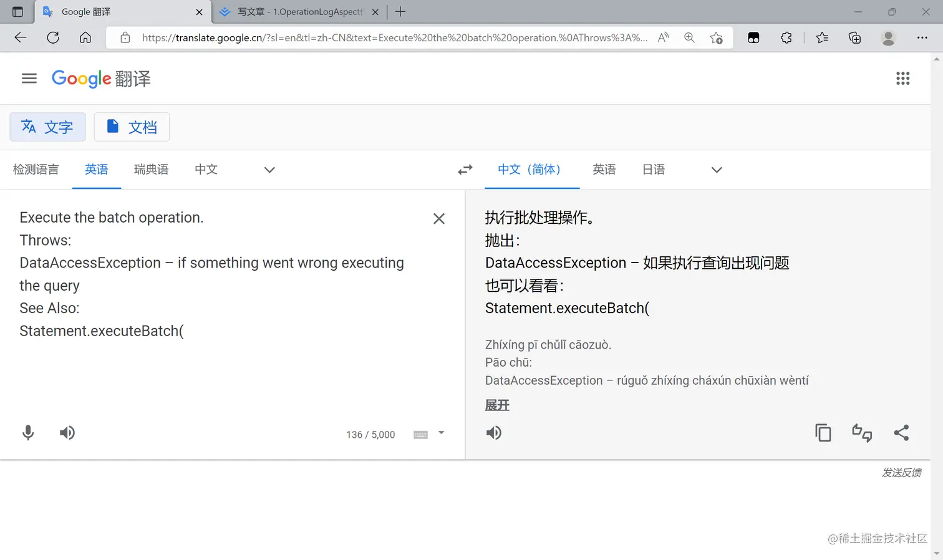This screenshot has width=943, height=560.
Task: Close the 写文章 tab
Action: point(375,12)
